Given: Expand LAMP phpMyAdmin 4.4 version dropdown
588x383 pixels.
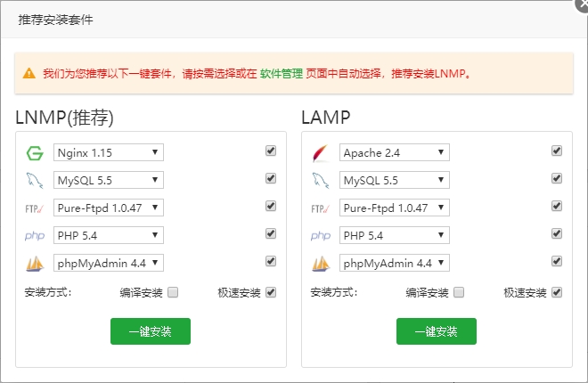Looking at the screenshot, I should 394,263.
